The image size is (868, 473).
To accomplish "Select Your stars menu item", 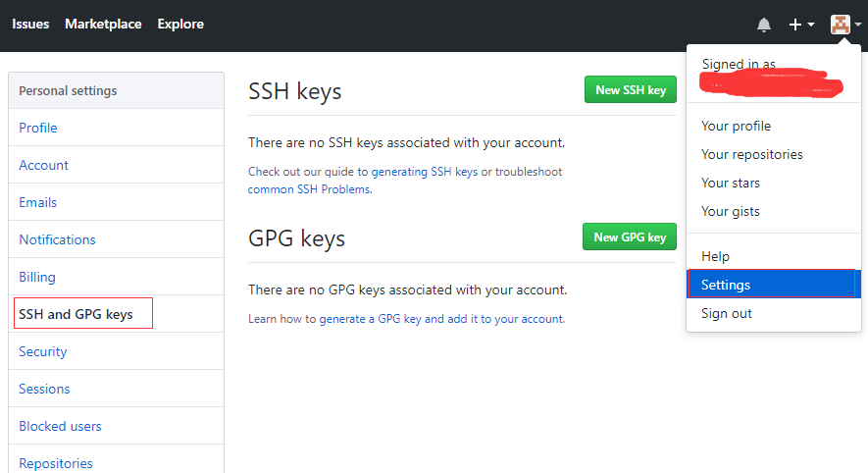I will (730, 183).
